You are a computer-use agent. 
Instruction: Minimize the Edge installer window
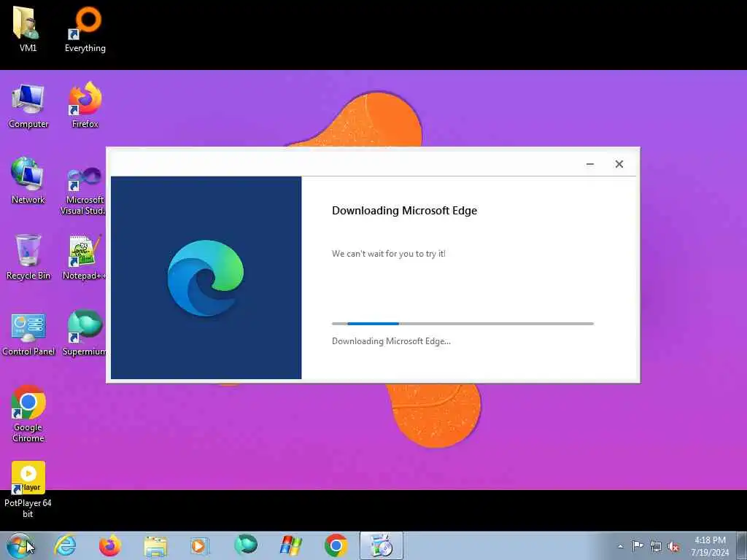pos(589,164)
